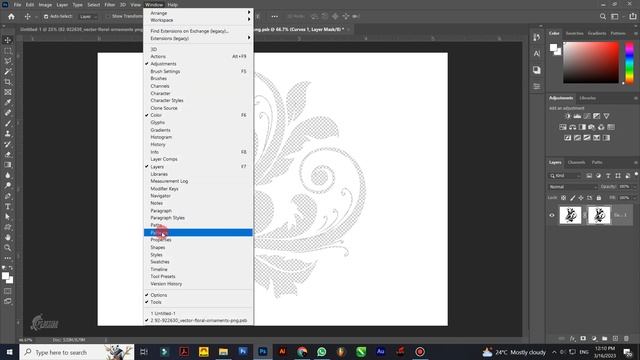This screenshot has height=360, width=640.
Task: Pick a color in the red color field
Action: coord(591,62)
